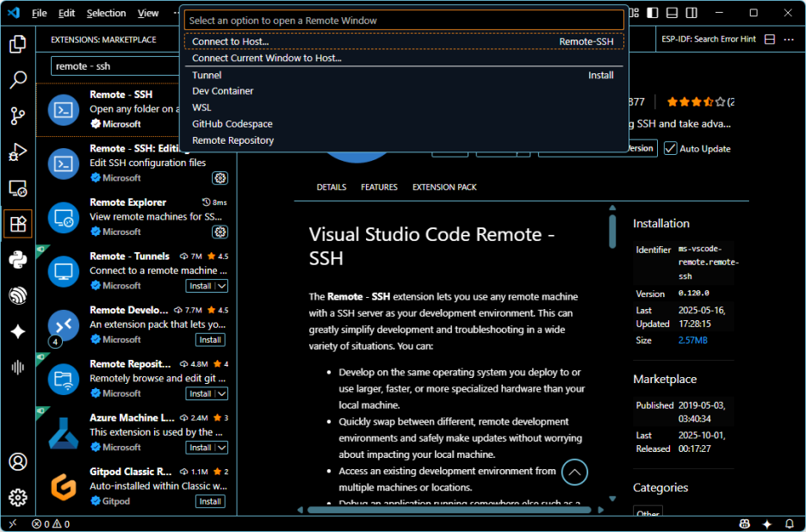Click the 2.57MB size link
The width and height of the screenshot is (806, 532).
pos(692,340)
